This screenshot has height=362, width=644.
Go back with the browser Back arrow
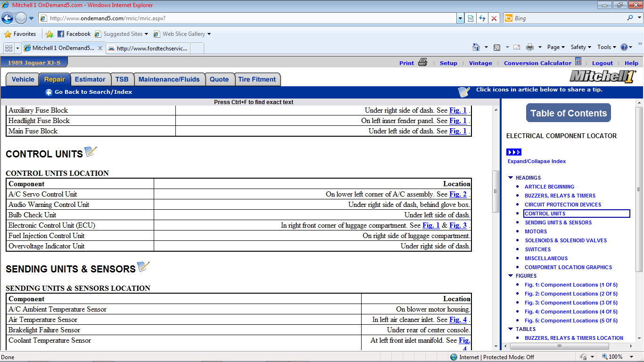point(7,18)
